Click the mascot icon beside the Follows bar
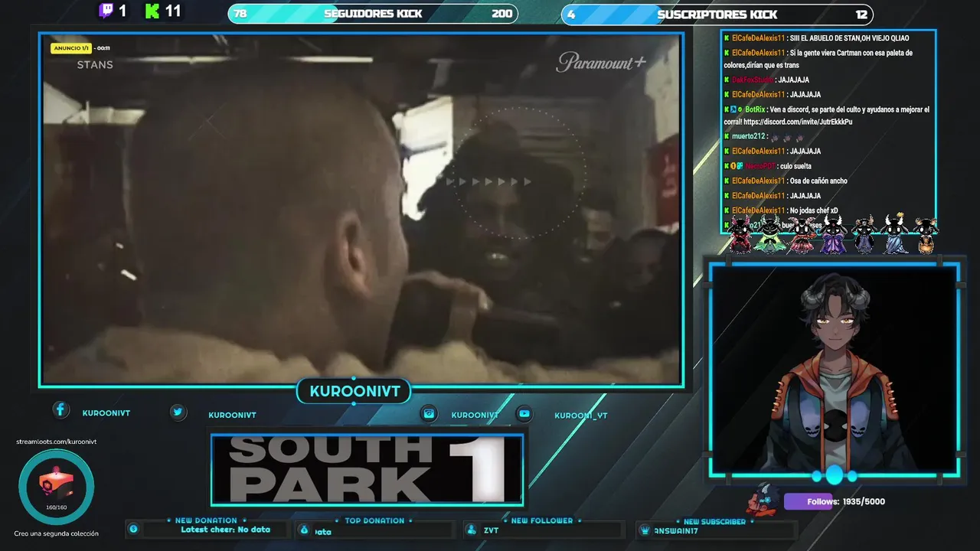 pyautogui.click(x=763, y=499)
